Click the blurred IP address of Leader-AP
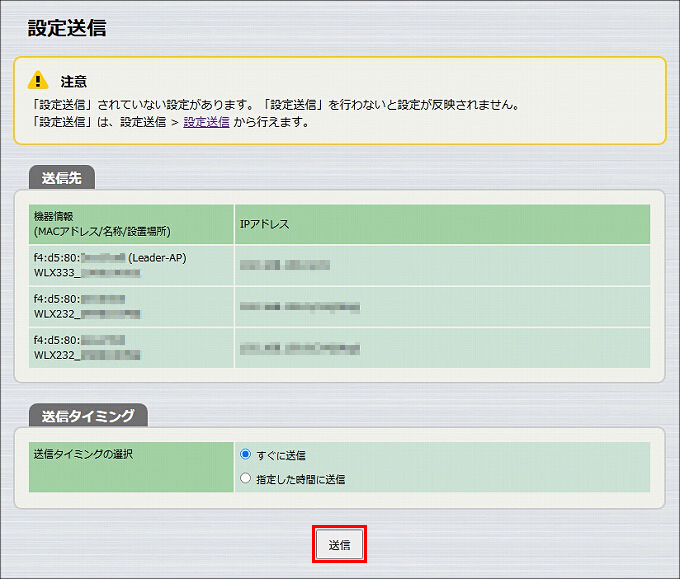Viewport: 680px width, 579px height. (x=285, y=265)
